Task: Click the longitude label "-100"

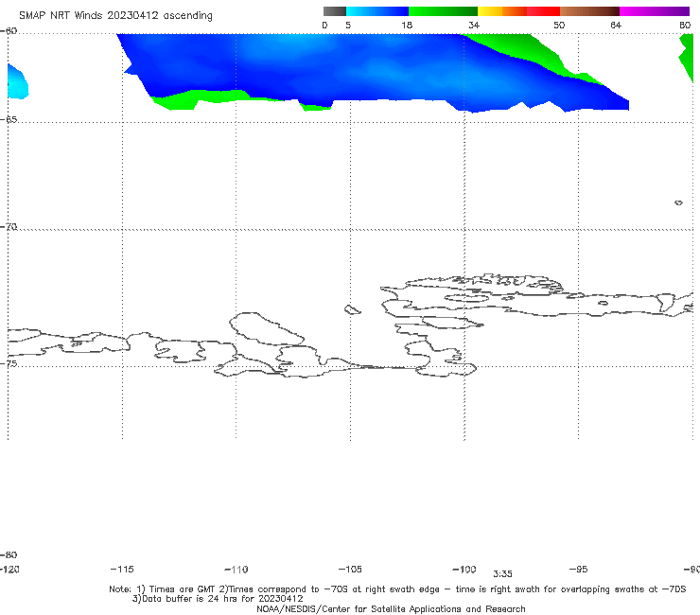Action: coord(464,570)
